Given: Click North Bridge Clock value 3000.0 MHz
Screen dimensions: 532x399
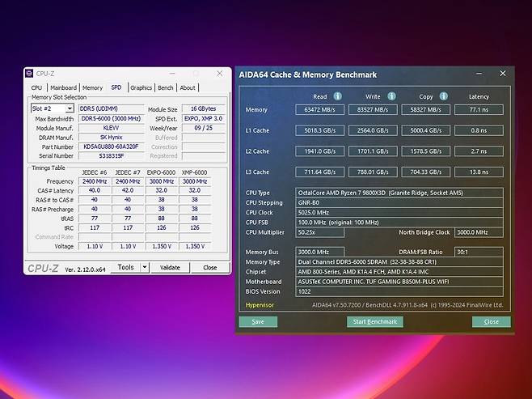Looking at the screenshot, I should pos(479,232).
